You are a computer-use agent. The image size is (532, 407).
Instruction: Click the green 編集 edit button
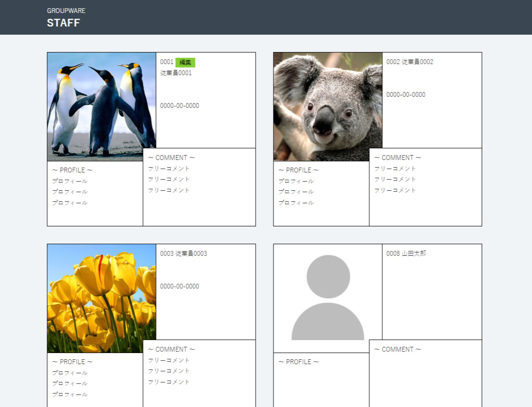click(x=185, y=62)
